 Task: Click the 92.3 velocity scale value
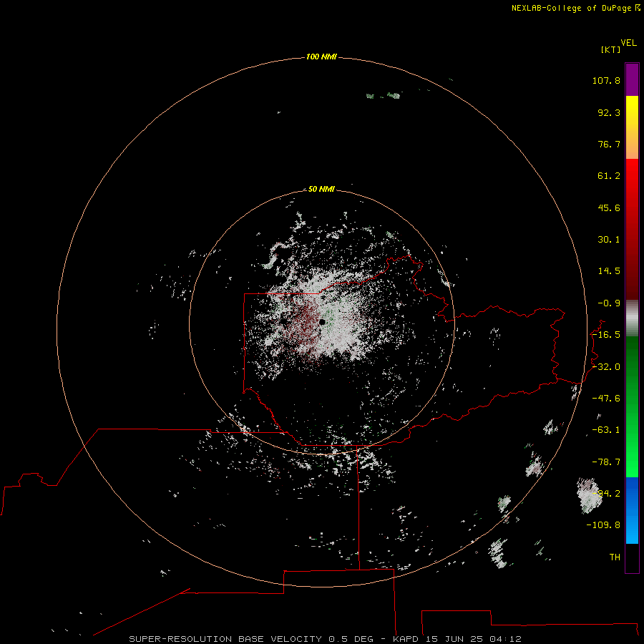click(x=609, y=112)
